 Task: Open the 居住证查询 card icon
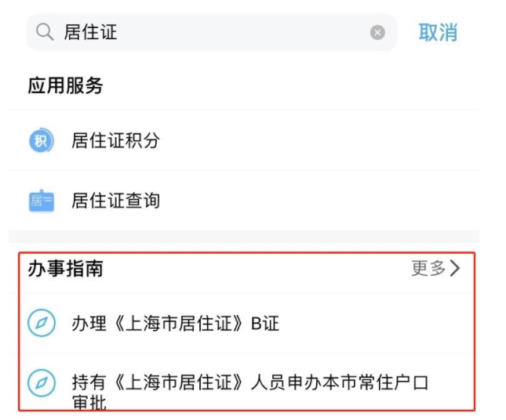pos(42,201)
